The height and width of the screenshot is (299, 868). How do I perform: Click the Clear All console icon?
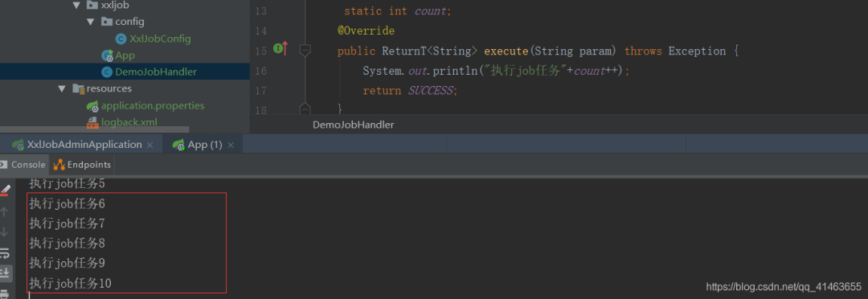click(x=5, y=190)
